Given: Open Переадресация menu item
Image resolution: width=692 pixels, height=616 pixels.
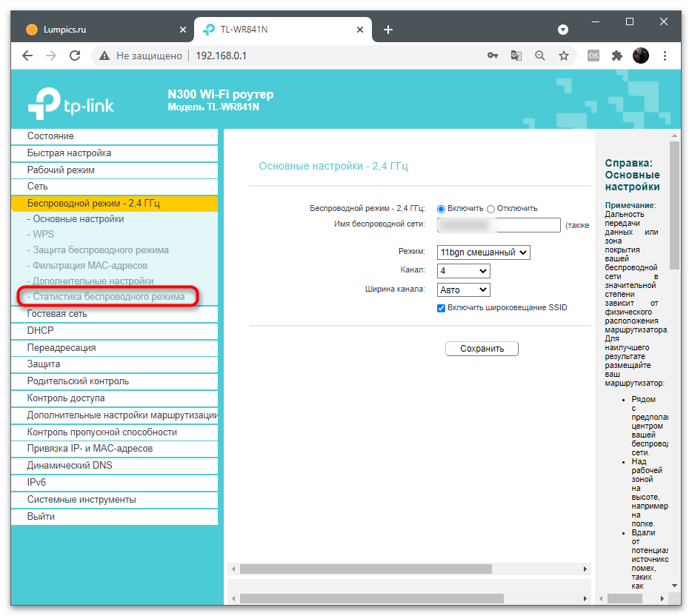Looking at the screenshot, I should click(x=114, y=348).
